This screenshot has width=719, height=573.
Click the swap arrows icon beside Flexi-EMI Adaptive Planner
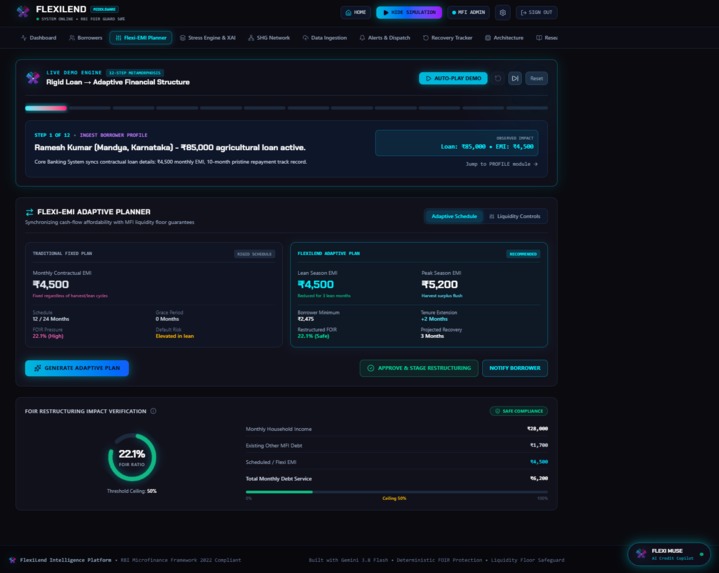29,212
